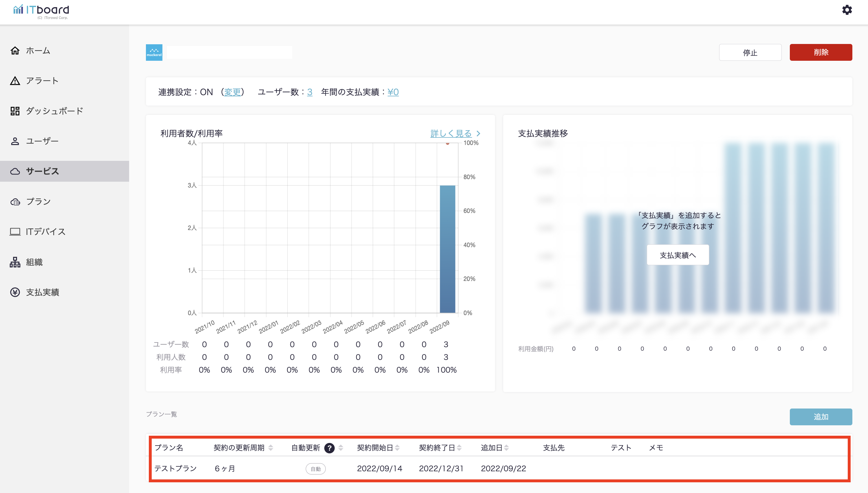This screenshot has height=493, width=868.
Task: Click the alert triangle icon
Action: pos(15,81)
